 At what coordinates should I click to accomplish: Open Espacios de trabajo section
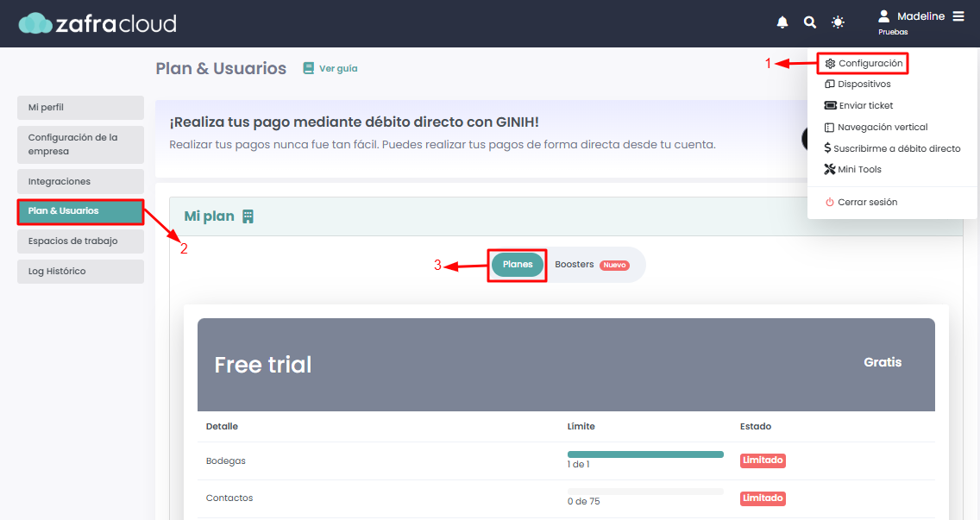click(x=80, y=241)
